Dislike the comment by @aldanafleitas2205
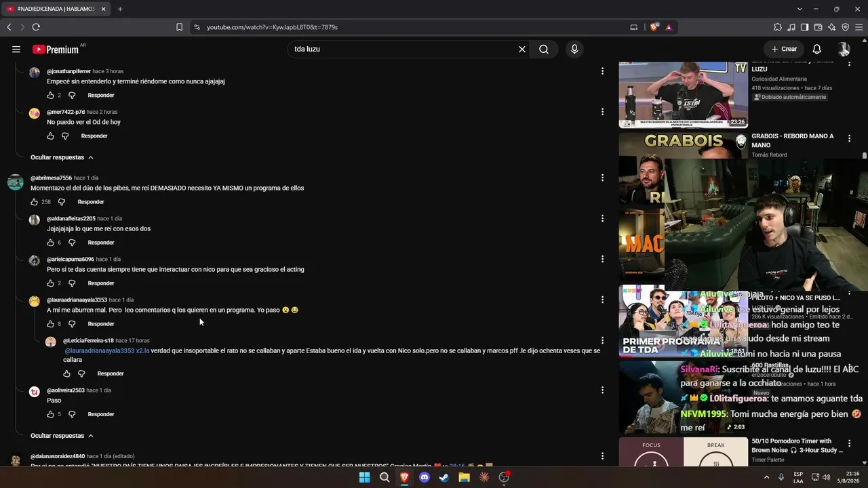This screenshot has height=488, width=868. pos(72,243)
